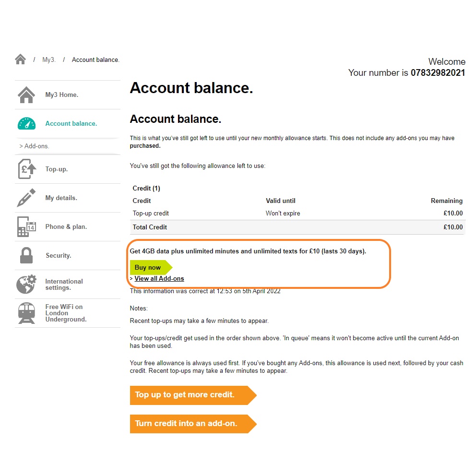Click the home icon in breadcrumb
Image resolution: width=476 pixels, height=476 pixels.
(20, 59)
